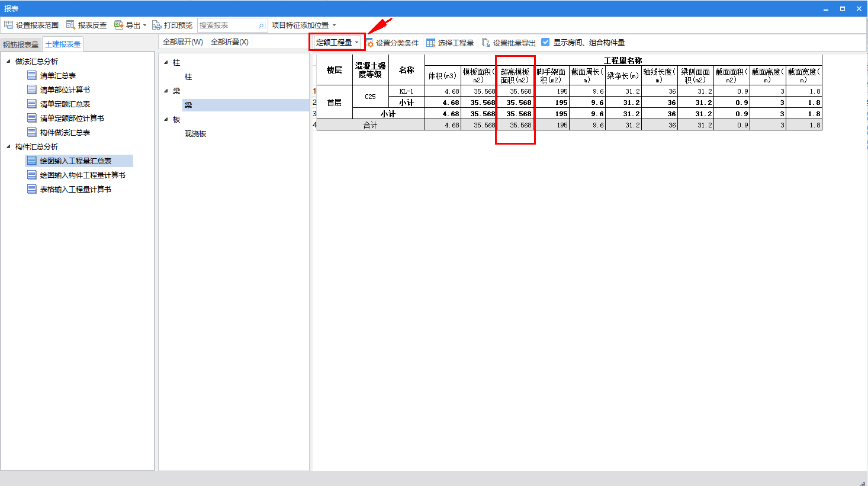This screenshot has height=486, width=868.
Task: Click the 工程量名称 header cell
Action: [x=623, y=60]
